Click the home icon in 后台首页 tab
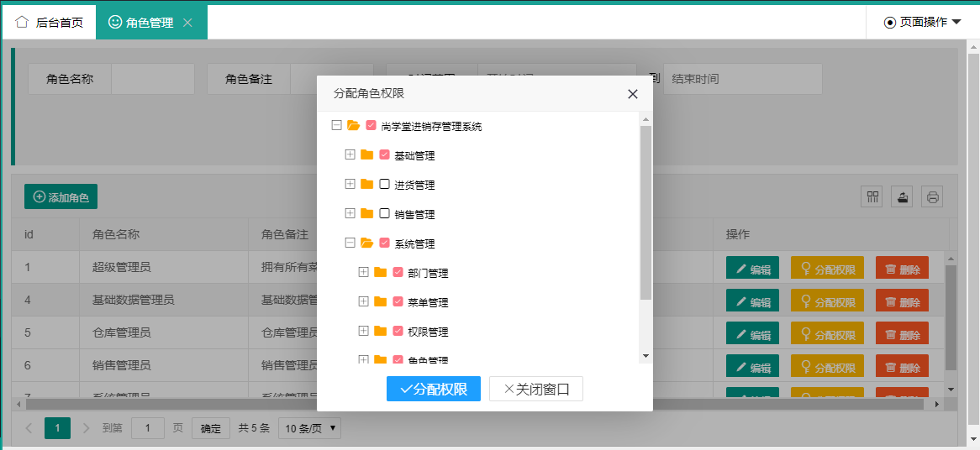This screenshot has height=450, width=980. [22, 23]
